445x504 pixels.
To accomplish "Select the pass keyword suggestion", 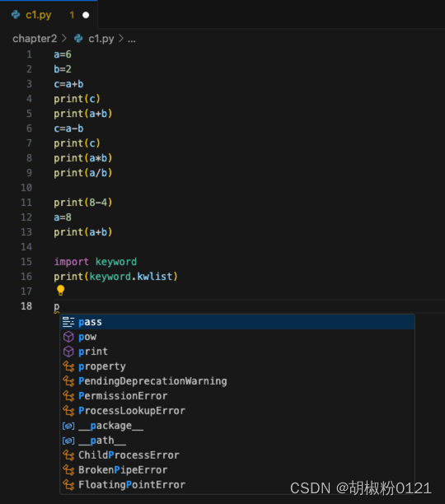I will point(237,322).
